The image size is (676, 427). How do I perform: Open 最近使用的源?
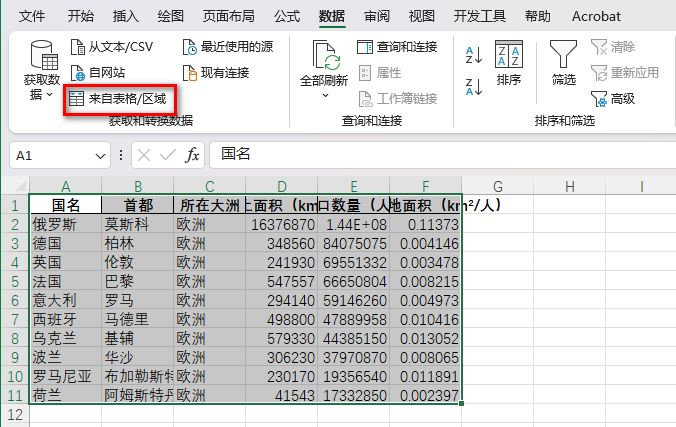click(228, 47)
